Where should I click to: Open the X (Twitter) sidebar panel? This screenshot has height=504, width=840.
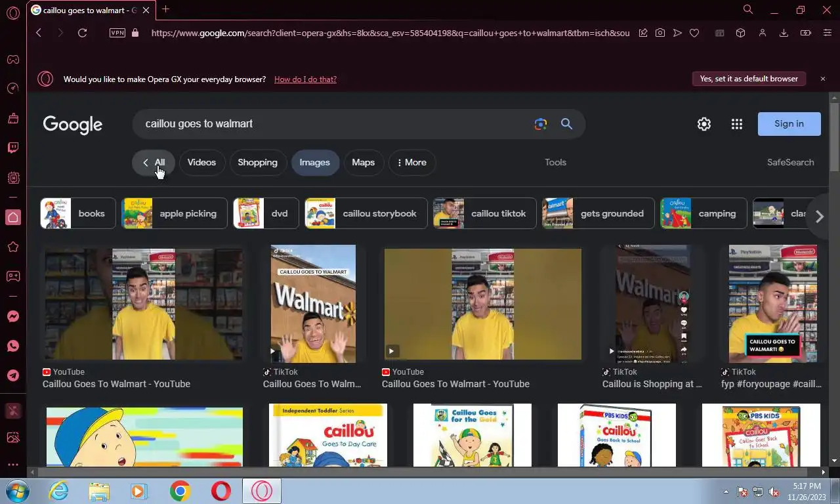(x=12, y=411)
